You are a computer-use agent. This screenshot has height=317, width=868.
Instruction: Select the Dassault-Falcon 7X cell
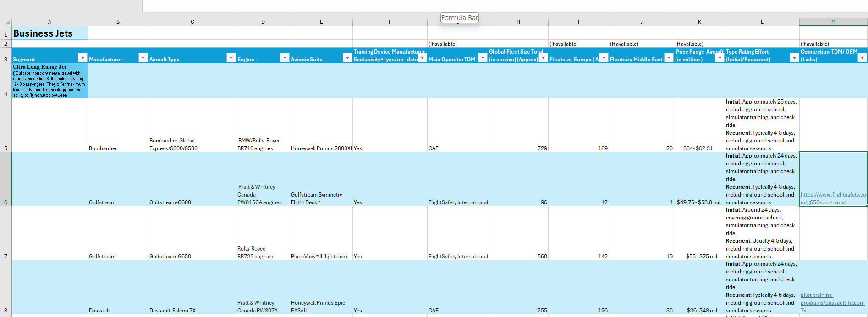tap(192, 287)
